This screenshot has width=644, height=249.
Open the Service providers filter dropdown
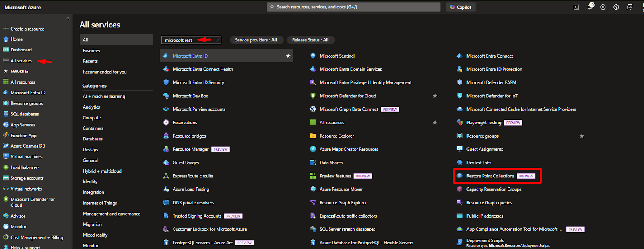click(256, 40)
